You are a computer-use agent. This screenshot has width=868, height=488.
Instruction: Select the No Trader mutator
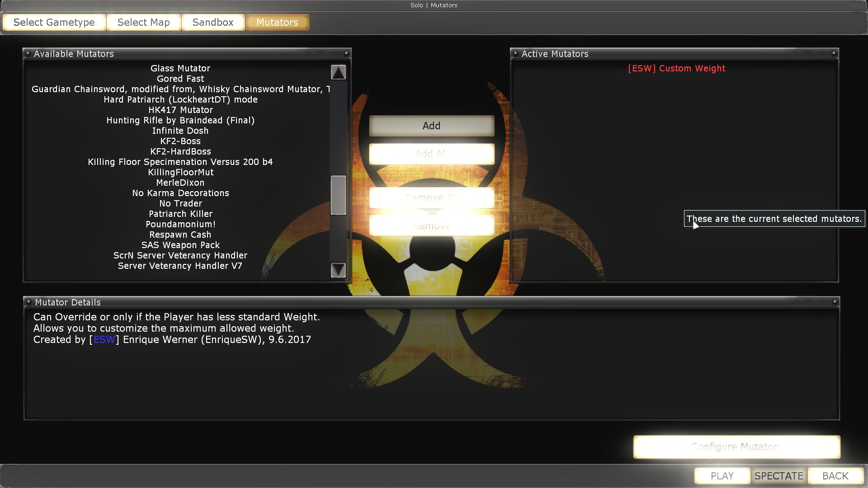click(x=180, y=203)
